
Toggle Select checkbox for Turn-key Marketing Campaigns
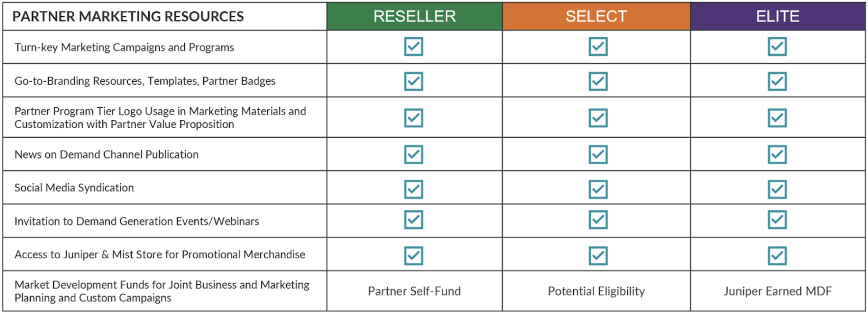(598, 46)
